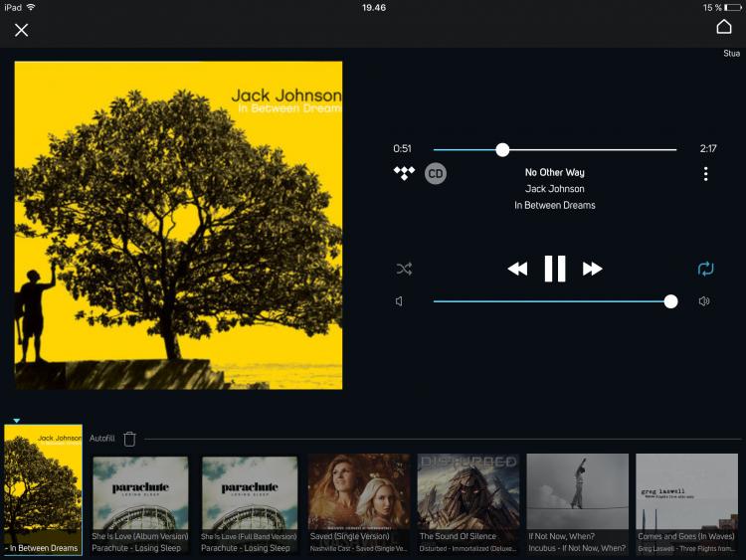The height and width of the screenshot is (560, 746).
Task: Click the current track marker triangle
Action: [x=17, y=421]
